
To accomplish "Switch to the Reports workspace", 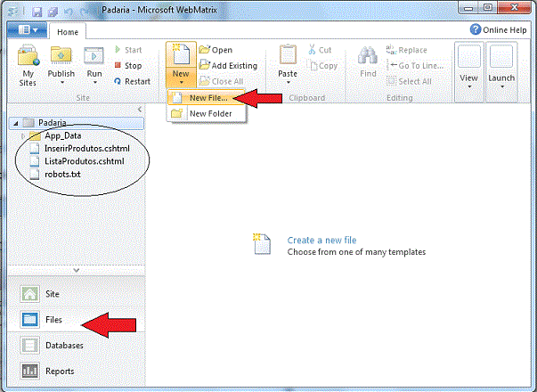I will point(76,371).
